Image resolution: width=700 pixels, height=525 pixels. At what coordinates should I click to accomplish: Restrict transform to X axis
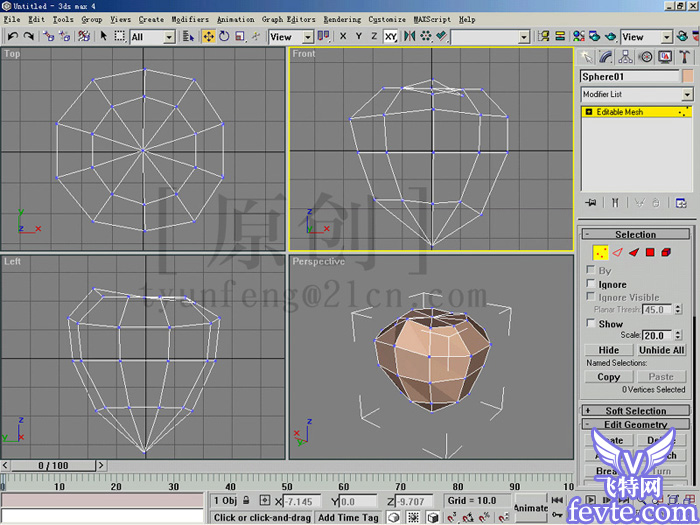[x=343, y=37]
